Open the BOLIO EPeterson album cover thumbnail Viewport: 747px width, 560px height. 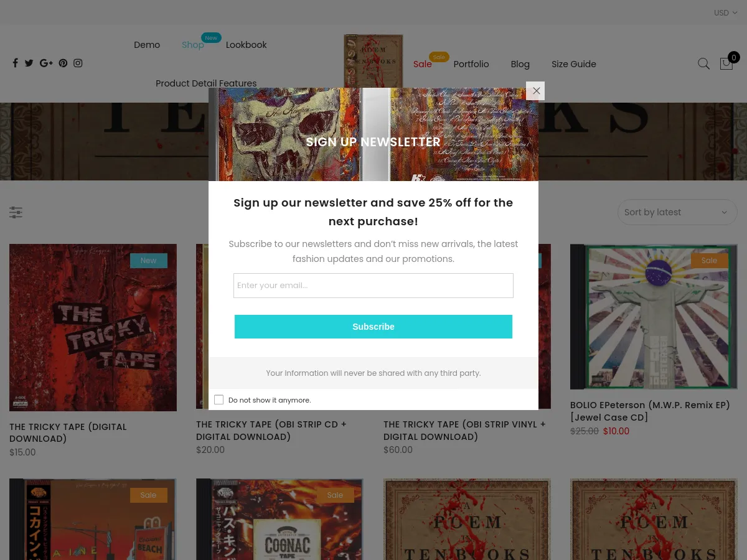coord(654,317)
